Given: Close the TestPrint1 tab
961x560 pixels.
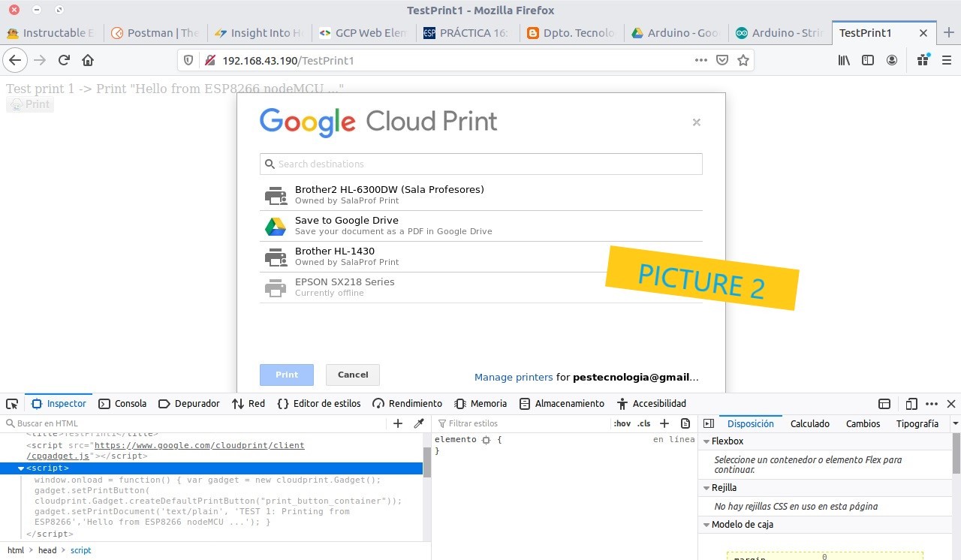Looking at the screenshot, I should click(x=923, y=33).
